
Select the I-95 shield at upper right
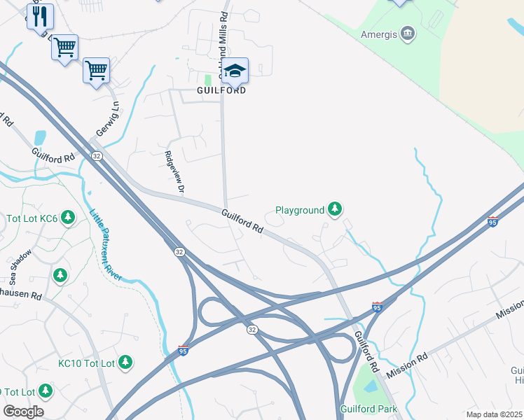tap(492, 221)
